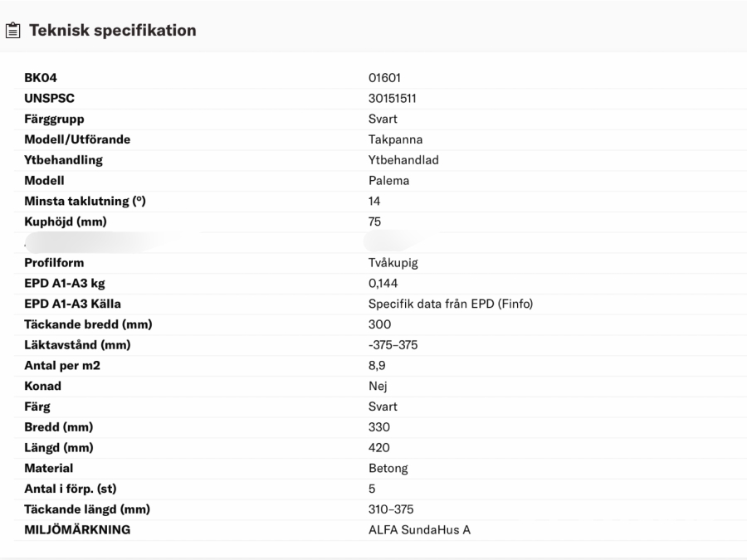
Task: Select the Betong material value
Action: (x=388, y=469)
